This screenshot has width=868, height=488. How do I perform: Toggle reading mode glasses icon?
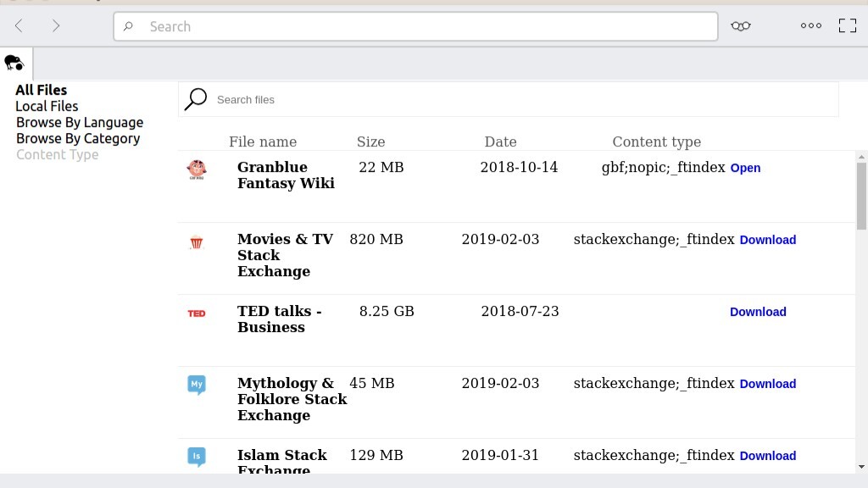pos(741,26)
